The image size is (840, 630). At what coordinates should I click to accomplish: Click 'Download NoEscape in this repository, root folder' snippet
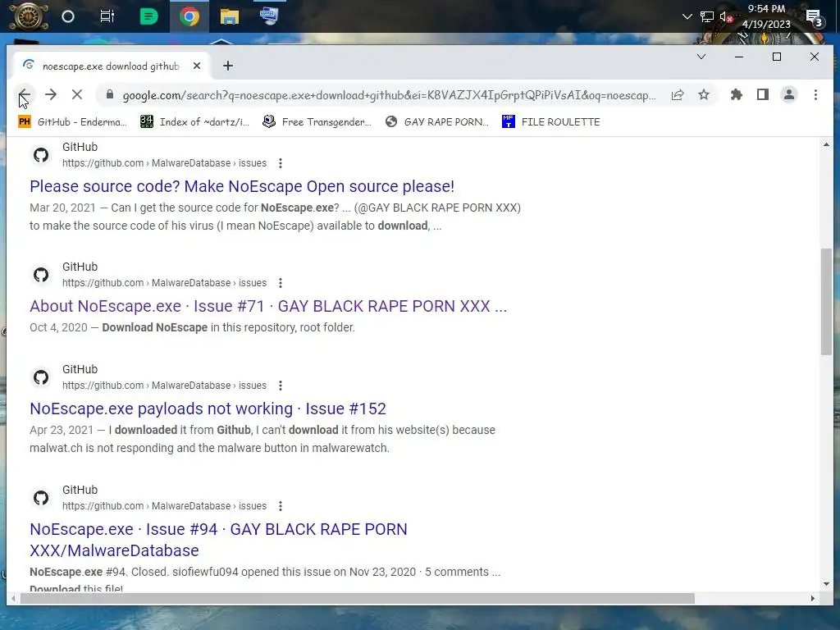(x=228, y=327)
